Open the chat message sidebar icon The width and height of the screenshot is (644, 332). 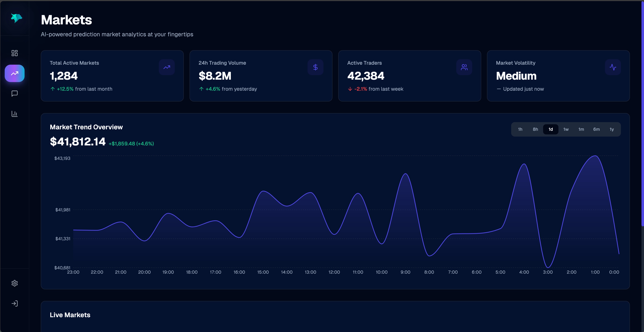(x=14, y=94)
